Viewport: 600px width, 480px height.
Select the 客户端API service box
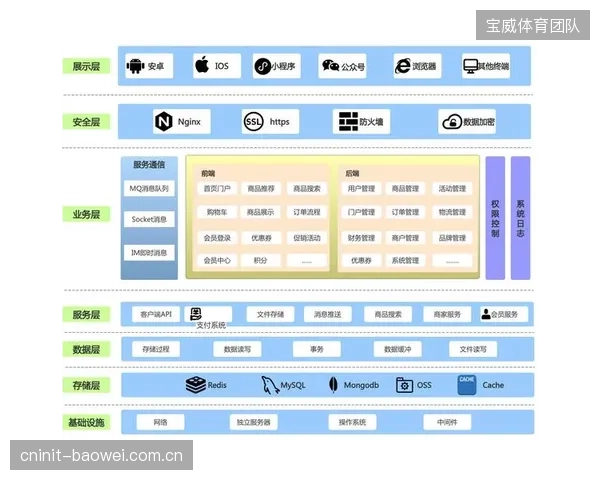coord(156,314)
